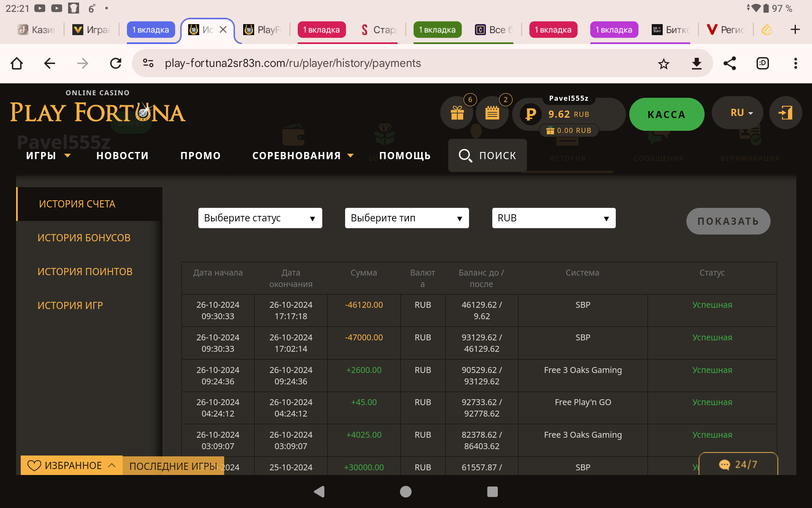The width and height of the screenshot is (812, 508).
Task: Click the logout arrow icon in header
Action: [x=785, y=113]
